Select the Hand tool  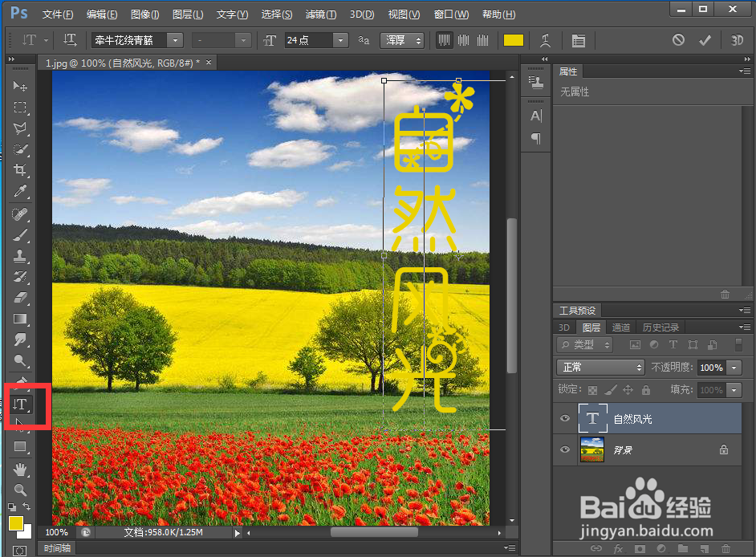(x=20, y=469)
